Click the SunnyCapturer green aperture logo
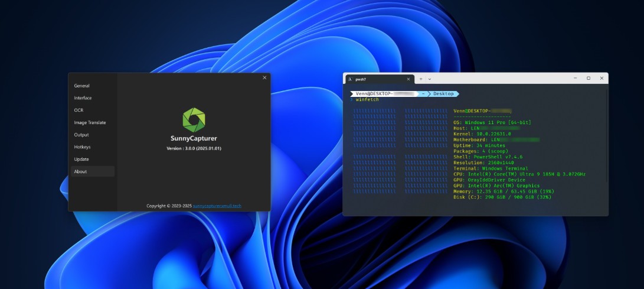This screenshot has width=644, height=289. (194, 120)
